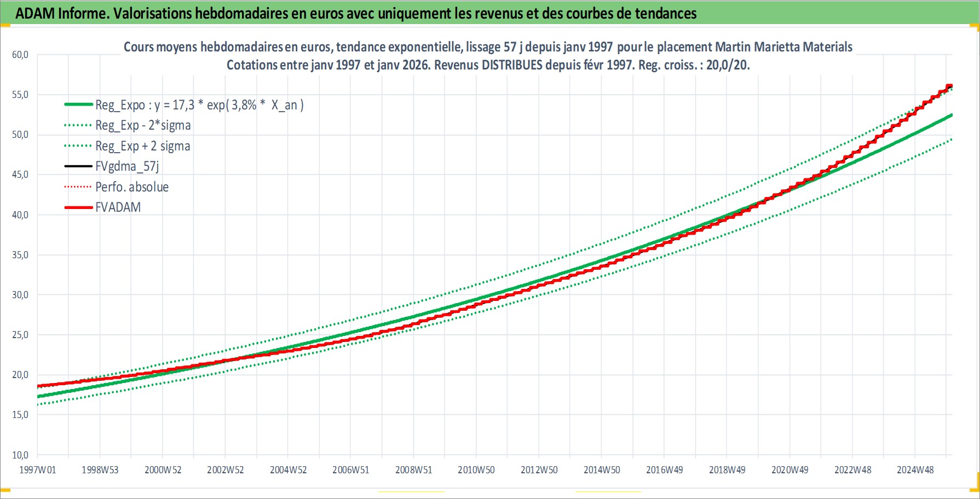Viewport: 980px width, 499px height.
Task: Click the 2022W48 x-axis label
Action: coord(852,470)
